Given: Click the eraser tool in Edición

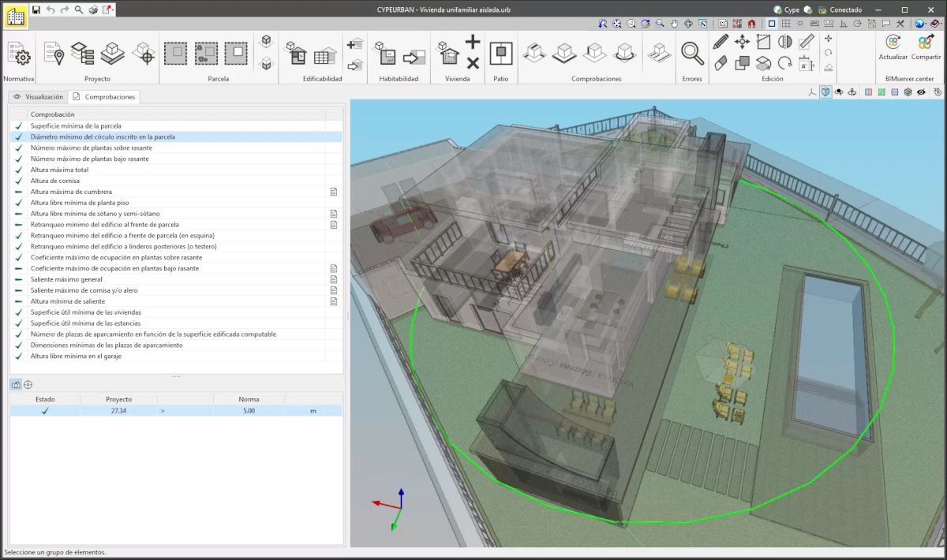Looking at the screenshot, I should click(720, 63).
